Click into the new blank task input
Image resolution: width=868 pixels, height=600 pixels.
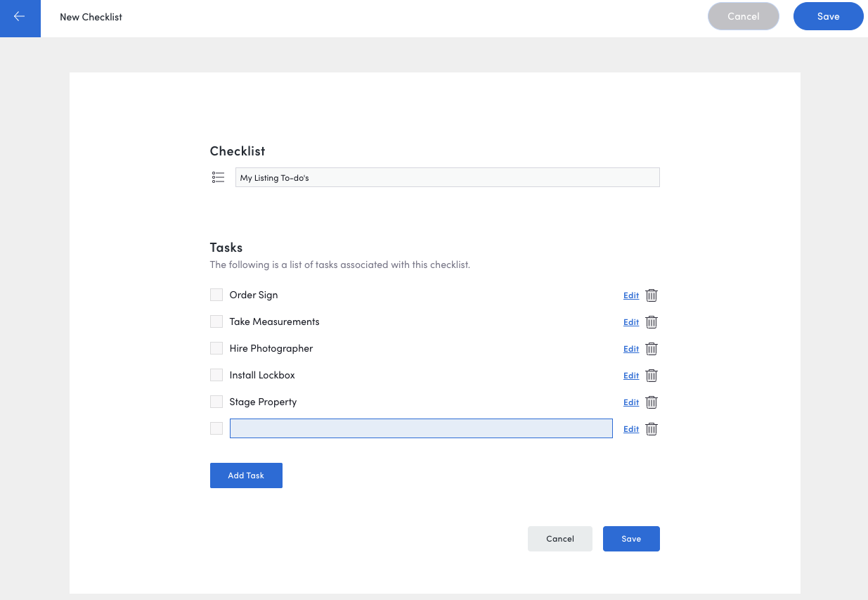point(421,428)
